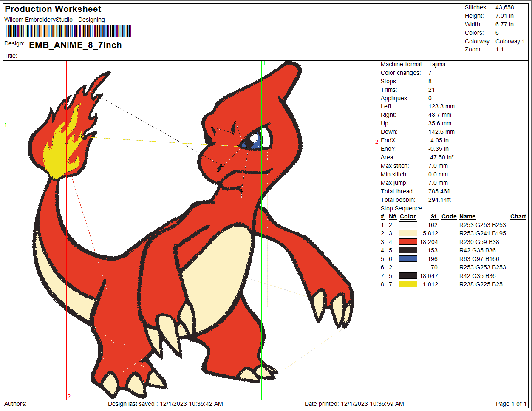Click the yellow color swatch in stop 8

coord(407,284)
